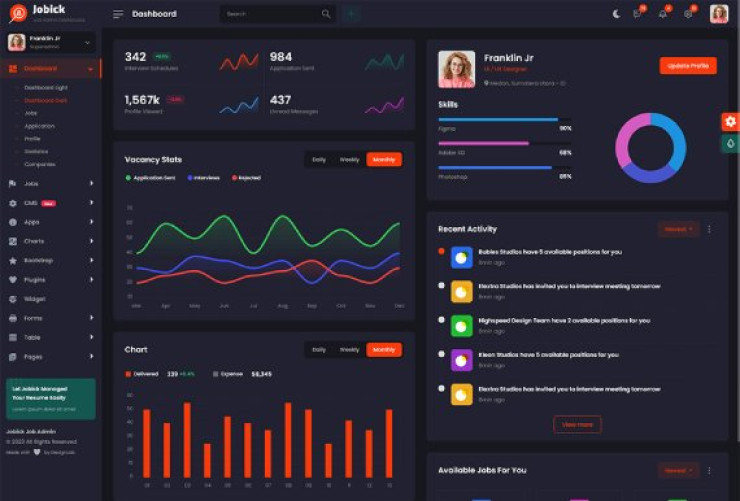Open the Recent Activity three-dot menu
Viewport: 740px width, 501px height.
click(x=710, y=229)
